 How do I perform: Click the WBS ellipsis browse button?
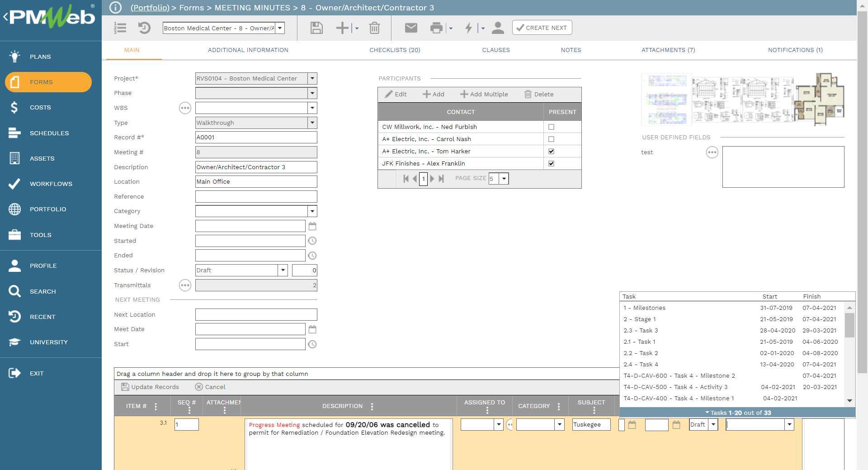click(185, 108)
